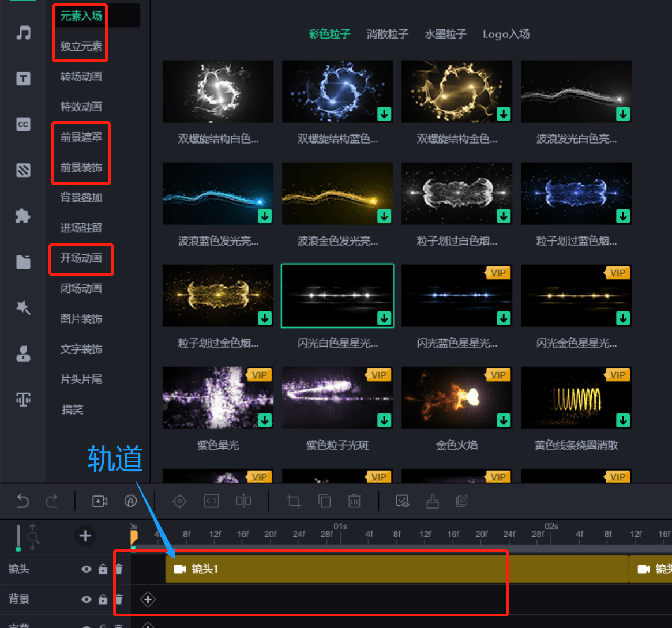Screen dimensions: 672x628
Task: Select the 元素入场 category
Action: point(81,16)
